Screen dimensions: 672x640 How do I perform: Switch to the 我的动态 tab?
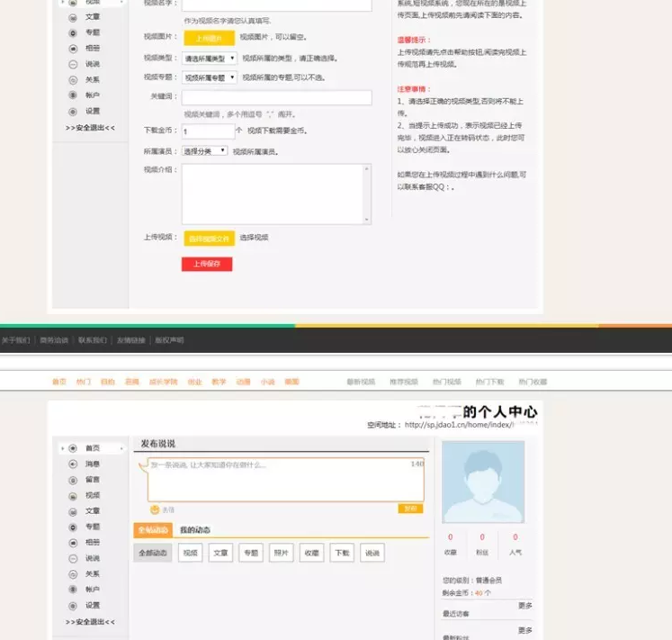click(x=194, y=530)
